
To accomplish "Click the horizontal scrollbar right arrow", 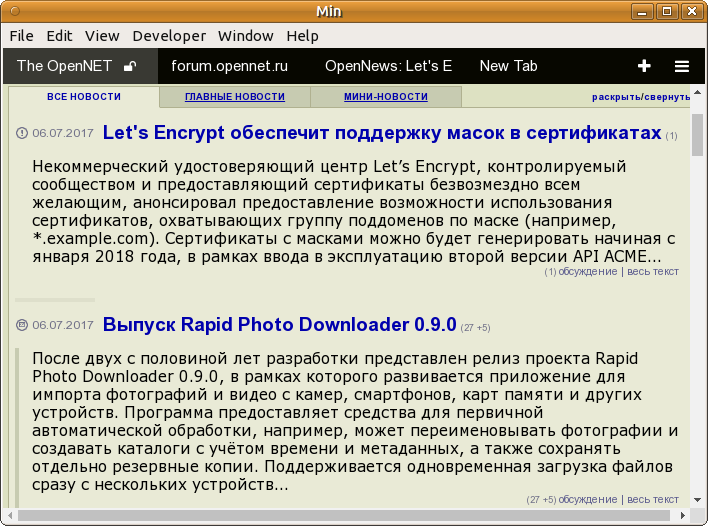I will [683, 515].
